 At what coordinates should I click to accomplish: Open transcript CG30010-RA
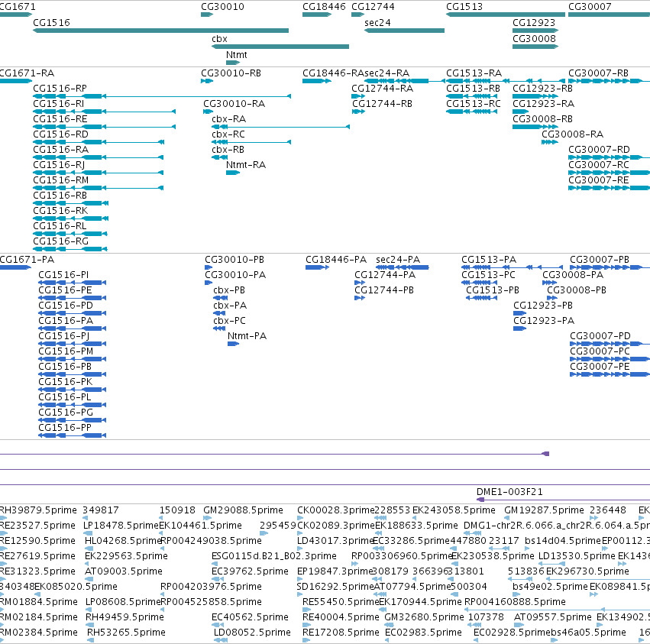point(234,104)
